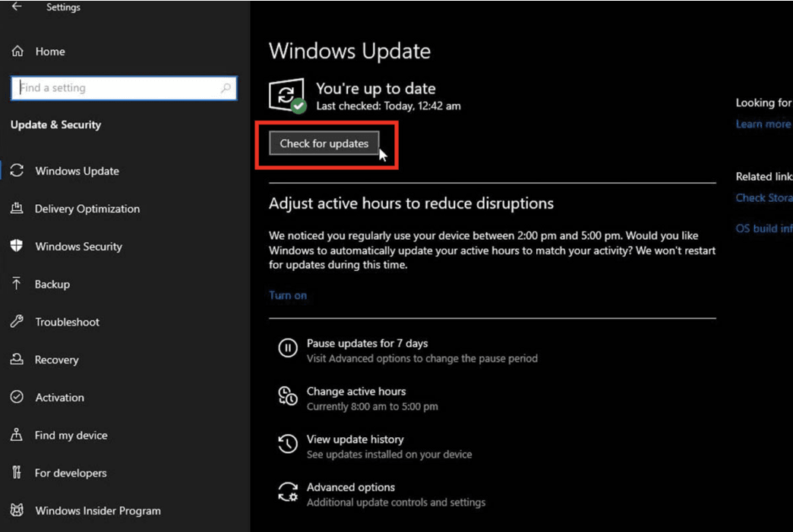Image resolution: width=793 pixels, height=532 pixels.
Task: Click the You're up to date status text
Action: click(x=376, y=89)
